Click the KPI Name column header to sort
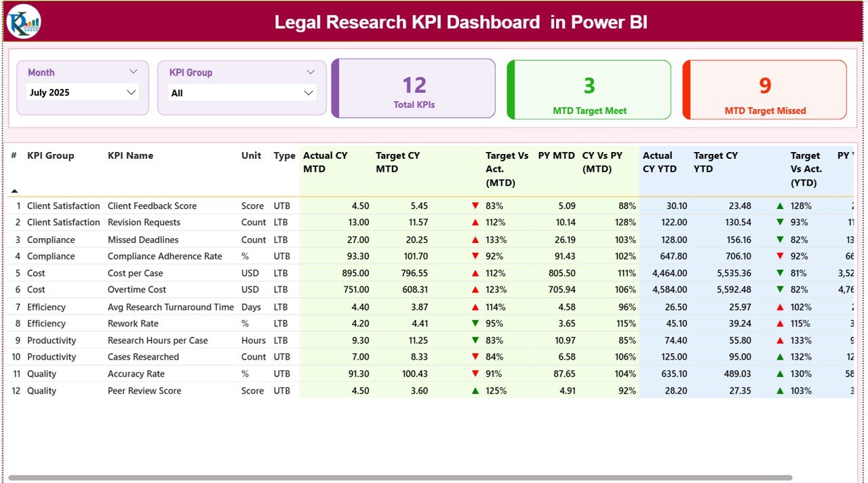 [x=130, y=155]
